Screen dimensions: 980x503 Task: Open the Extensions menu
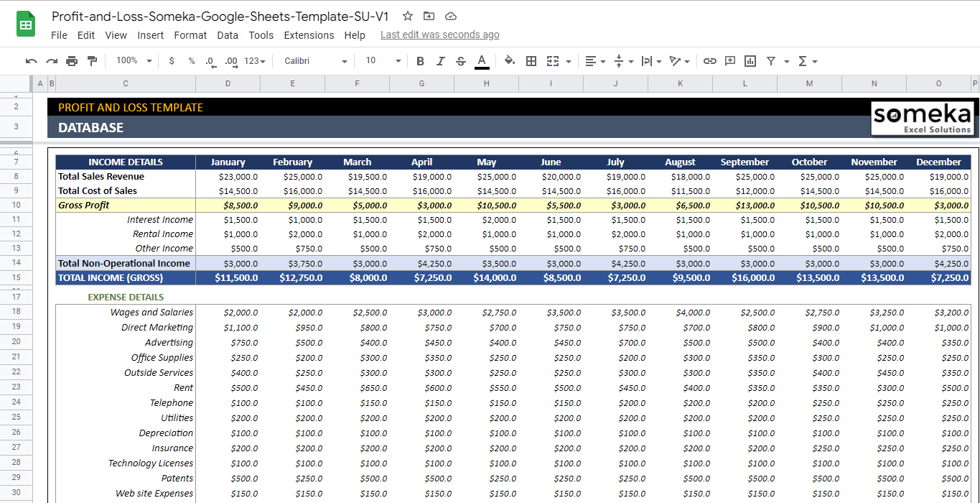(x=309, y=35)
